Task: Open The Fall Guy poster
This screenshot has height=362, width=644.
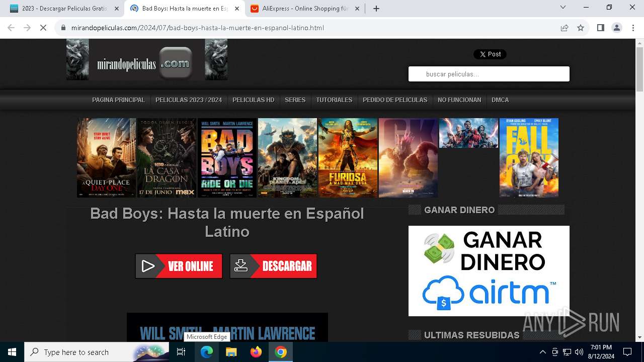Action: pos(529,158)
